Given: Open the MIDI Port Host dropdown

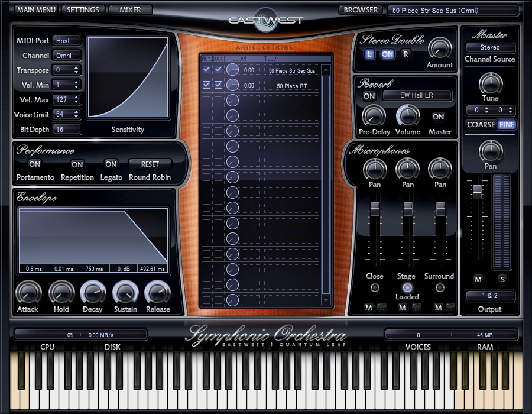Looking at the screenshot, I should [x=66, y=41].
